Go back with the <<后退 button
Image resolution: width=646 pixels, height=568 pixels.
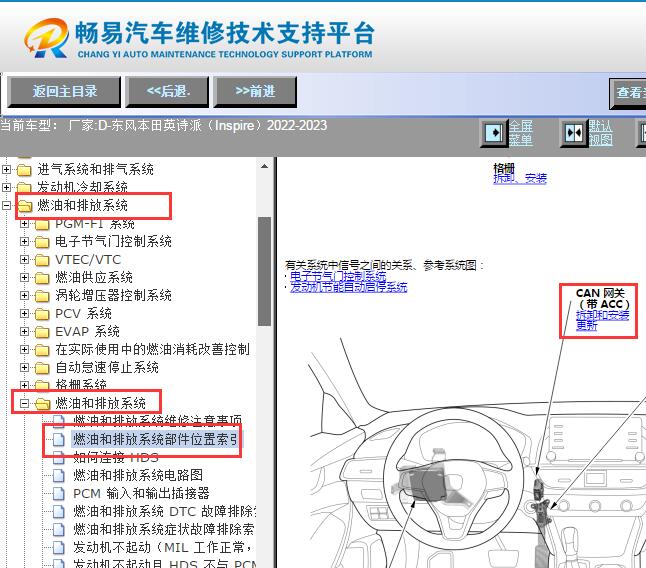click(167, 91)
